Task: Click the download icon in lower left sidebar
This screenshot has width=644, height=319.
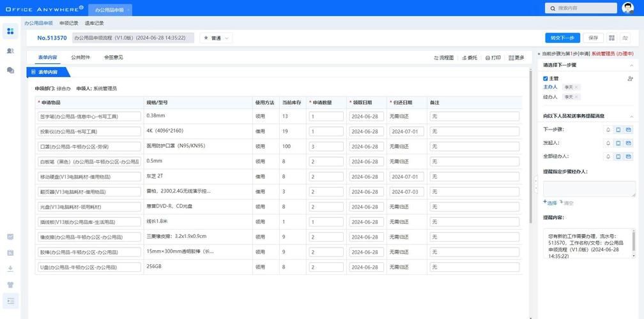Action: pos(11,269)
